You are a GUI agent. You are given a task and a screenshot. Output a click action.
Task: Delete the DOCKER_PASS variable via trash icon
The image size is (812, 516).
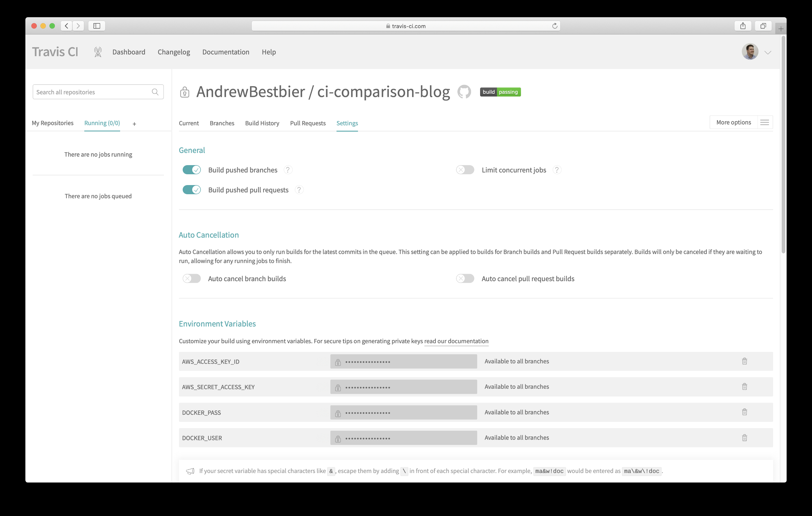pos(744,412)
